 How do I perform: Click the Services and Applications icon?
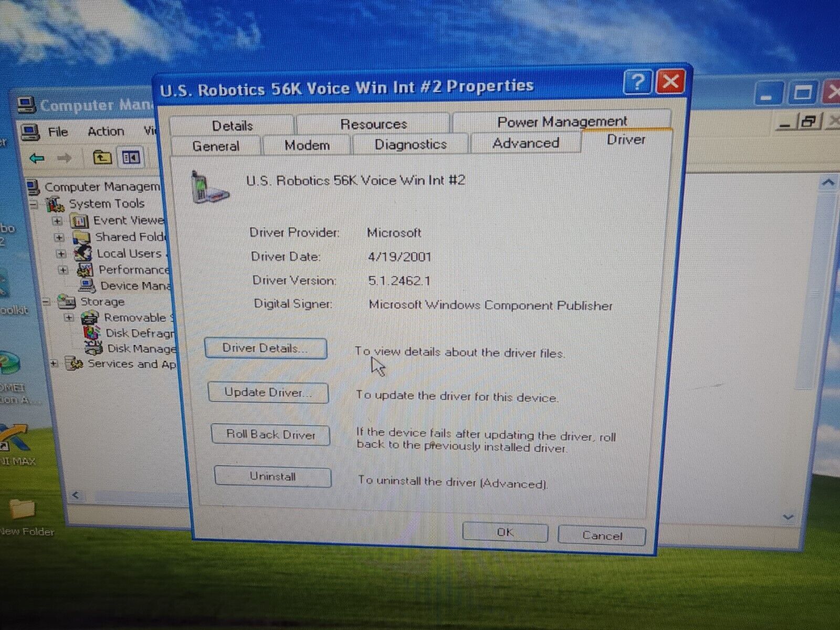point(75,363)
